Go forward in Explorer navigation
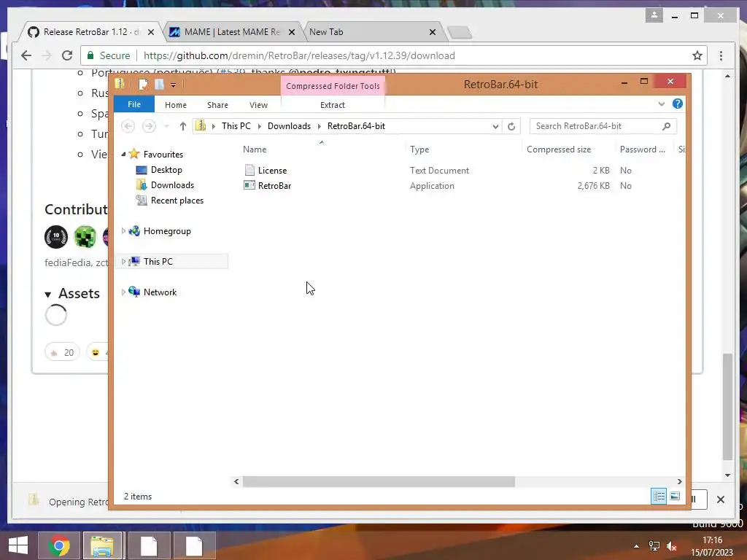Image resolution: width=747 pixels, height=560 pixels. (x=149, y=126)
